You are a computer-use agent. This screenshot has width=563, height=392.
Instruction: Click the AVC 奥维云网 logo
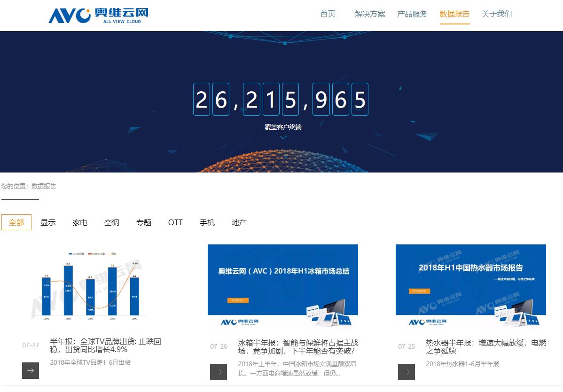pyautogui.click(x=98, y=16)
